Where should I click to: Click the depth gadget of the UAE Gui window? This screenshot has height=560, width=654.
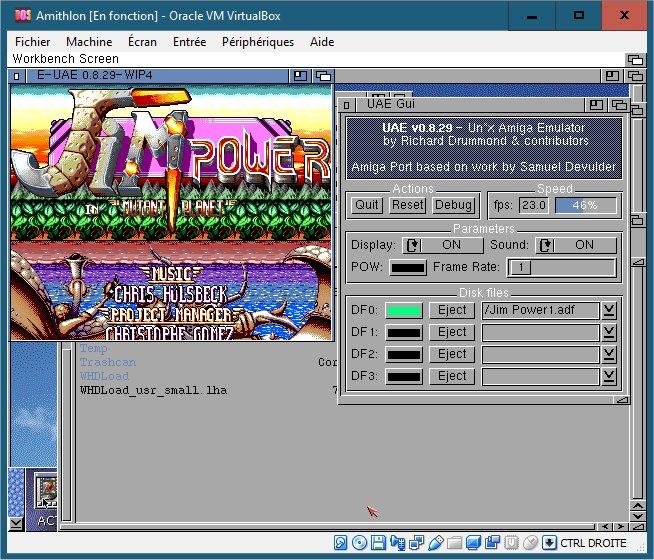[619, 105]
